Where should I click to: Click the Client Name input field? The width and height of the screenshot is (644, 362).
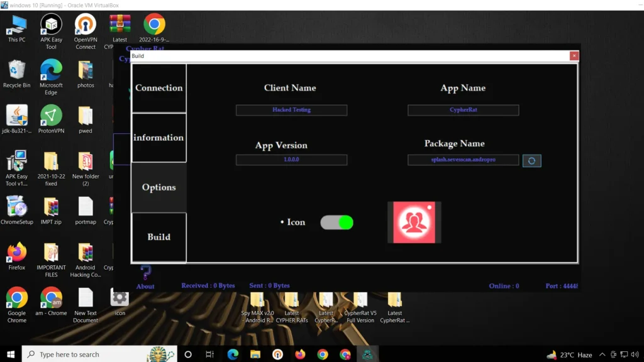click(x=291, y=110)
